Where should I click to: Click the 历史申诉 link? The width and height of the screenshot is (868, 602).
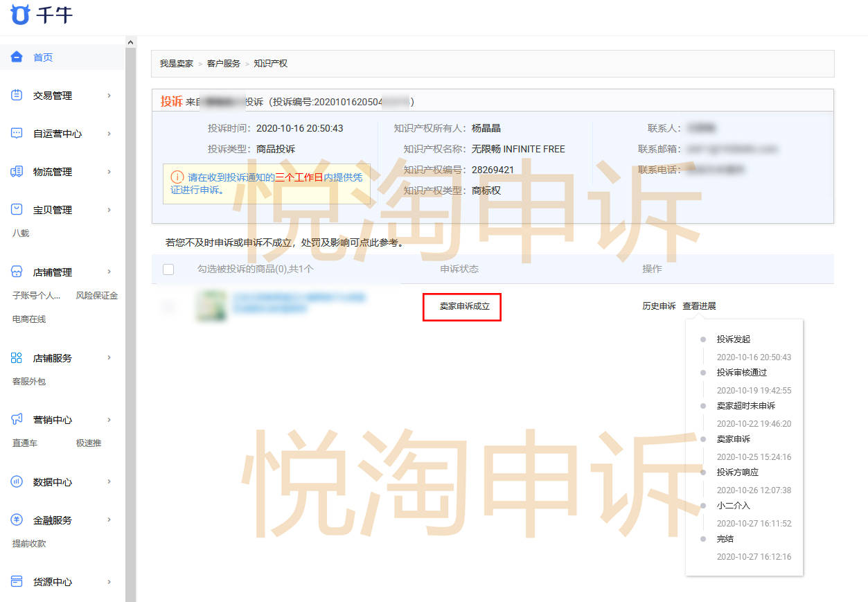(658, 306)
